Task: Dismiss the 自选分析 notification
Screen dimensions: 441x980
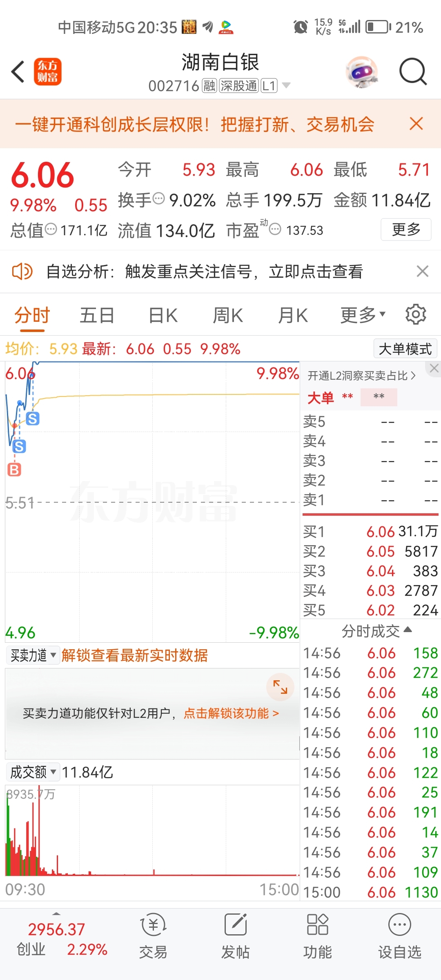Action: click(423, 271)
